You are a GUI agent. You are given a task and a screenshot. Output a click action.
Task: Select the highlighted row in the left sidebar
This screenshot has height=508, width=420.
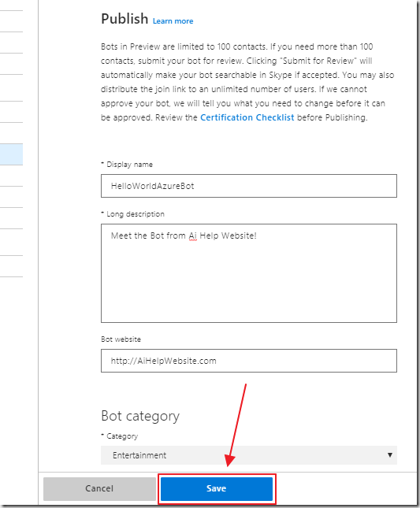tap(11, 154)
